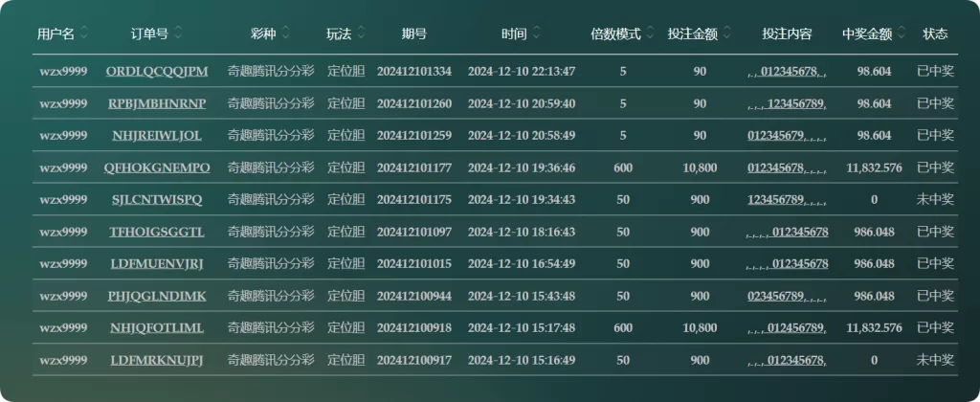Click the 投注内容 column header
This screenshot has width=980, height=402.
787,34
